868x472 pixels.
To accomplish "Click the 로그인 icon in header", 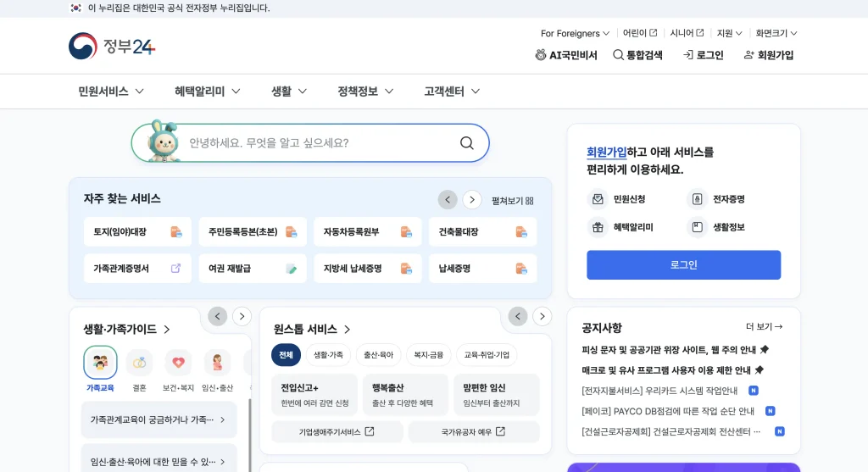I will point(688,55).
